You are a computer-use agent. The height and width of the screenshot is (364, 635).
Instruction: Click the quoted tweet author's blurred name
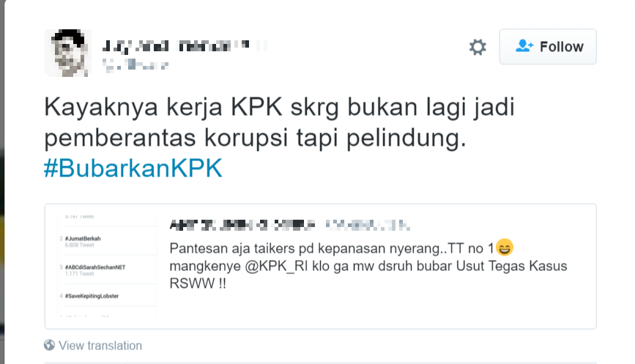tap(242, 225)
